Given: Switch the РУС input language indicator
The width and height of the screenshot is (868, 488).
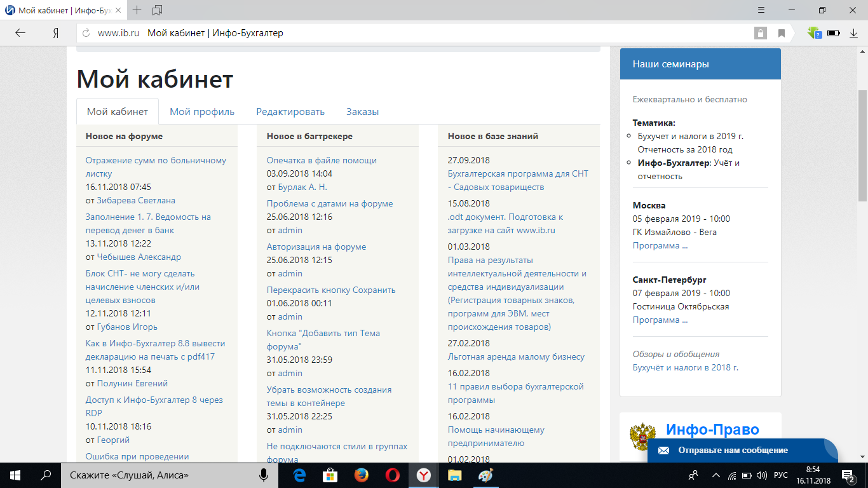Looking at the screenshot, I should pos(781,475).
